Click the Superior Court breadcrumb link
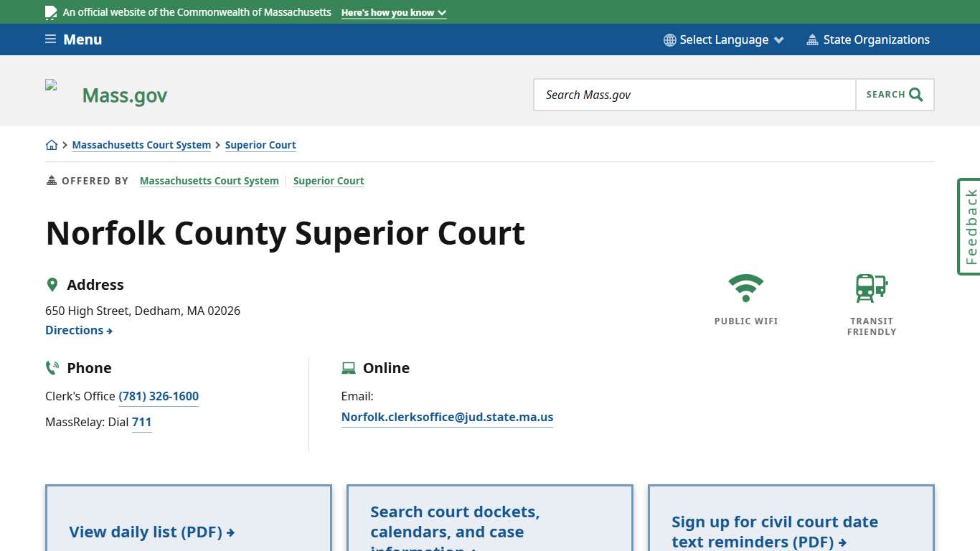 [x=260, y=145]
